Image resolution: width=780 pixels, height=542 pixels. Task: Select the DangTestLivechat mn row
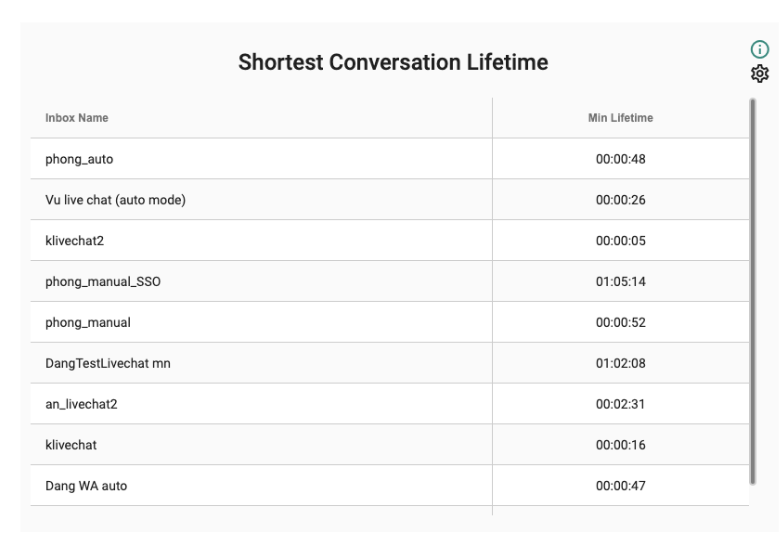click(x=390, y=363)
